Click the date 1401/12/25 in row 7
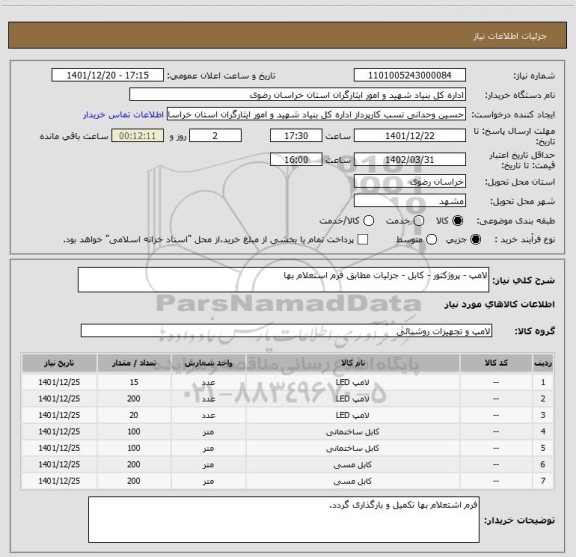 (x=59, y=481)
